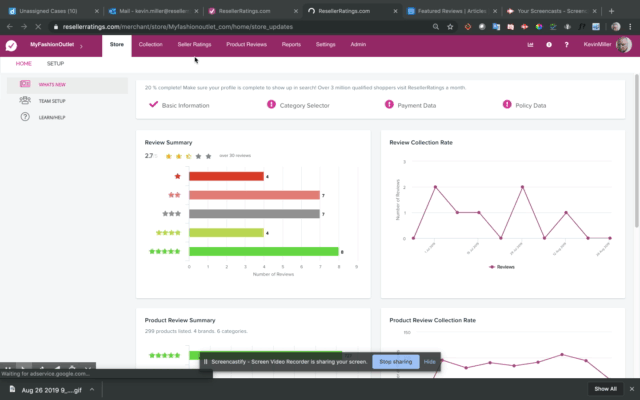Screen dimensions: 640x400
Task: Toggle the Reviews legend series
Action: tap(502, 267)
